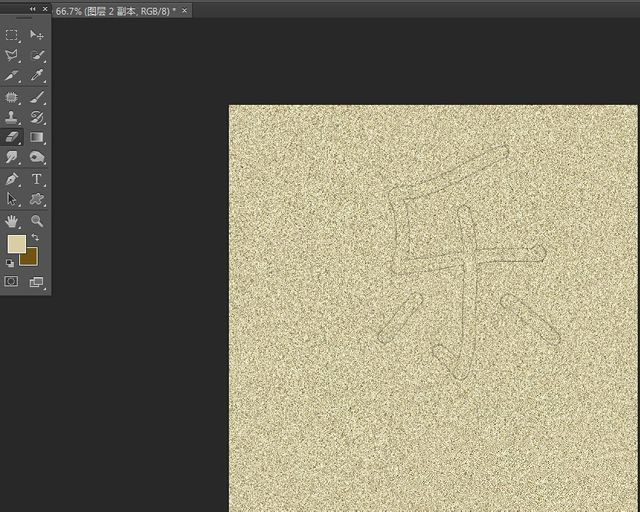
Task: Swap foreground and background colors
Action: coord(35,237)
